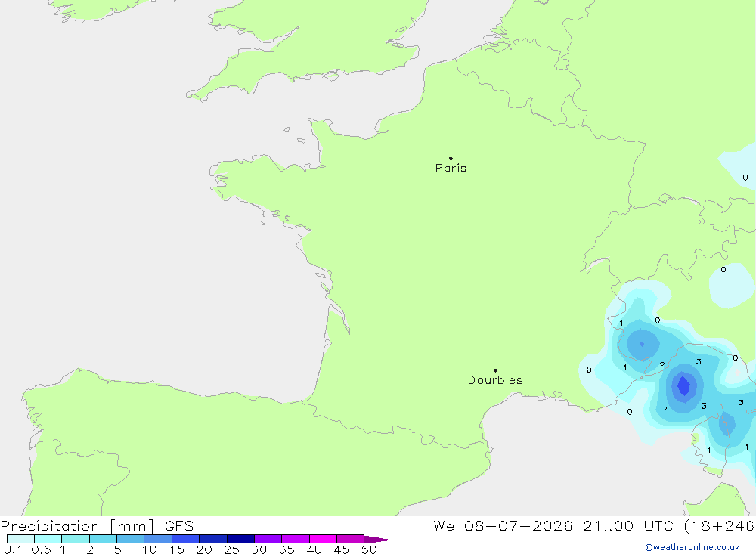Select the 25–30 mm dark navy swatch
The width and height of the screenshot is (756, 554).
(240, 539)
